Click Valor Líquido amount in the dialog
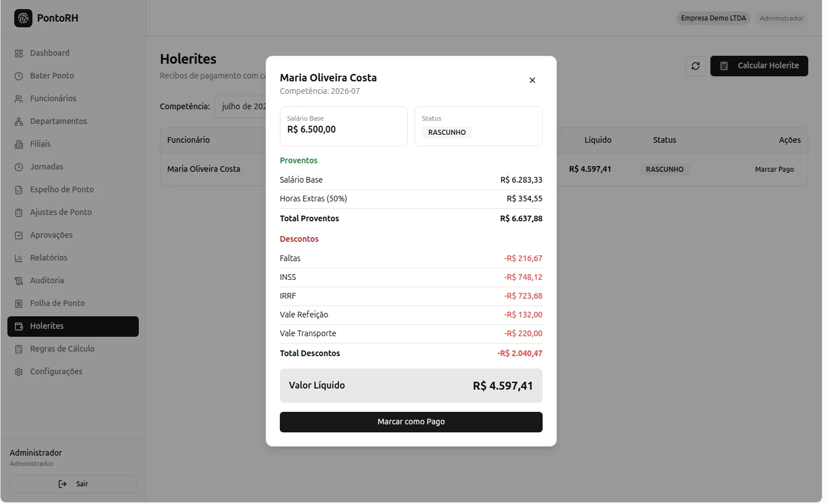827x504 pixels. pos(503,386)
